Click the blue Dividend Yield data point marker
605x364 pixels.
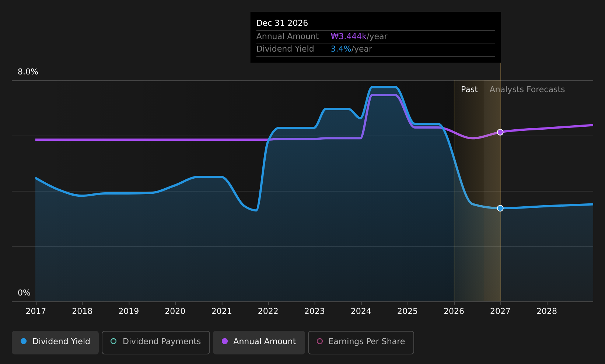coord(500,208)
